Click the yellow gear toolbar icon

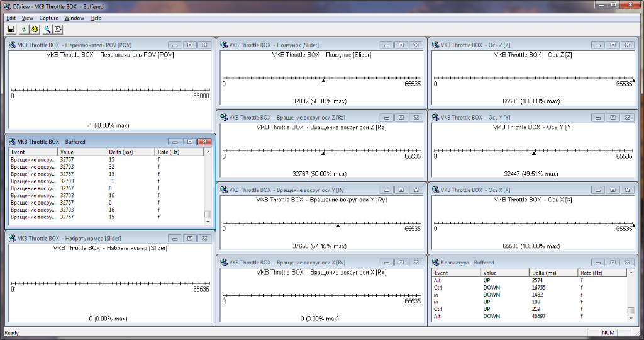click(35, 29)
